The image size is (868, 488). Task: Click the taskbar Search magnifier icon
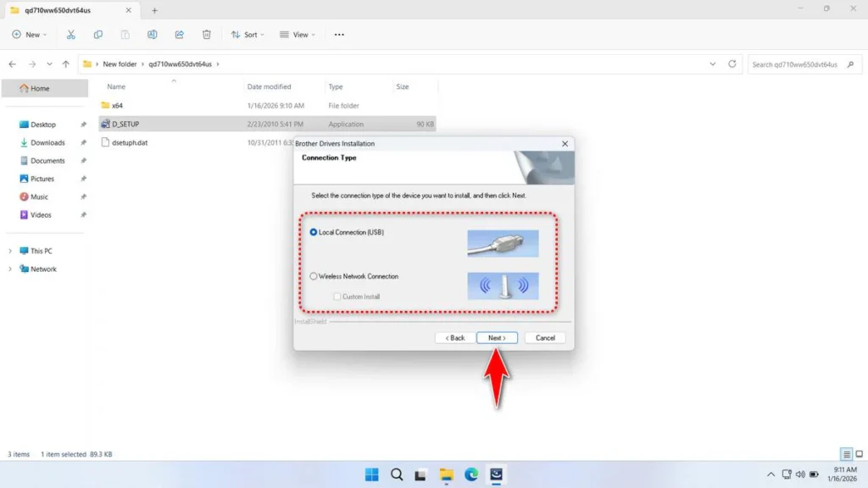tap(397, 474)
